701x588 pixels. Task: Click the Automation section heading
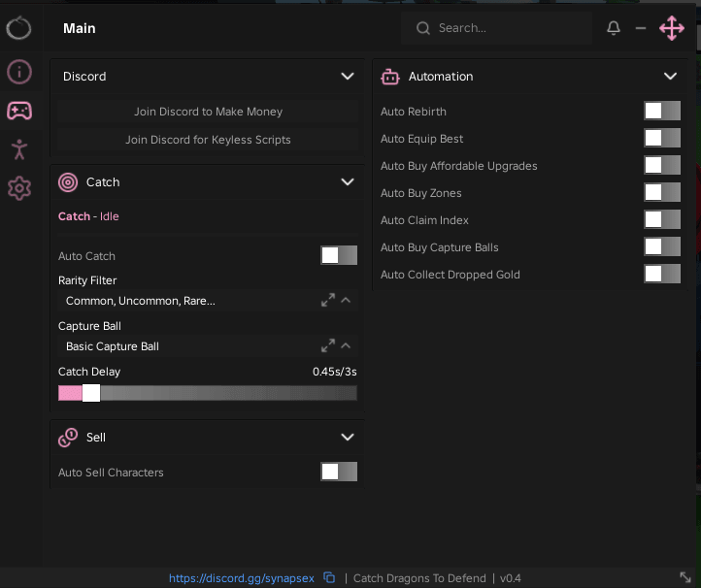coord(441,77)
